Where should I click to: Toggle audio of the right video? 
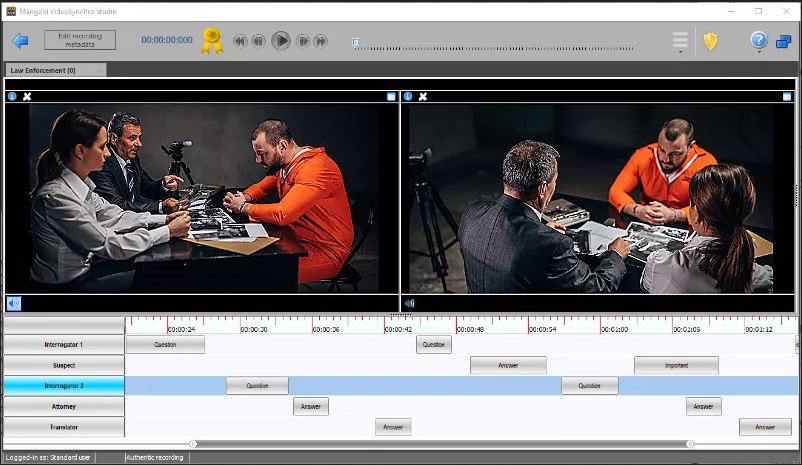409,303
